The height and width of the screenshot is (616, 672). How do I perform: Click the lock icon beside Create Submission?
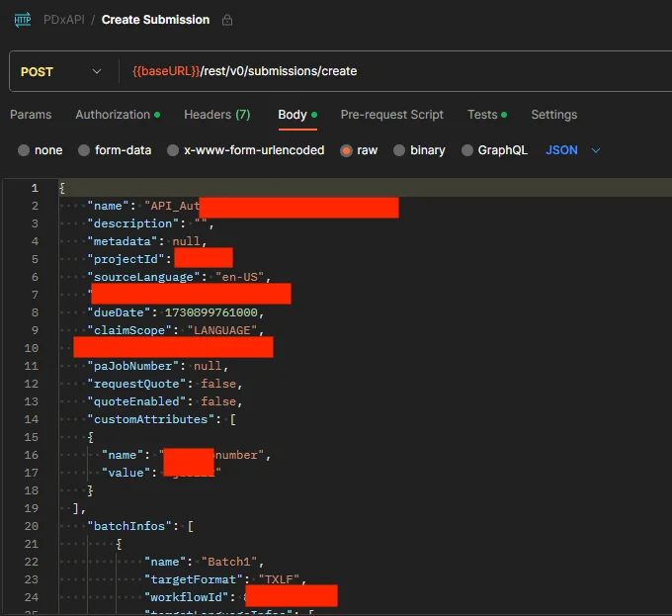[x=227, y=20]
